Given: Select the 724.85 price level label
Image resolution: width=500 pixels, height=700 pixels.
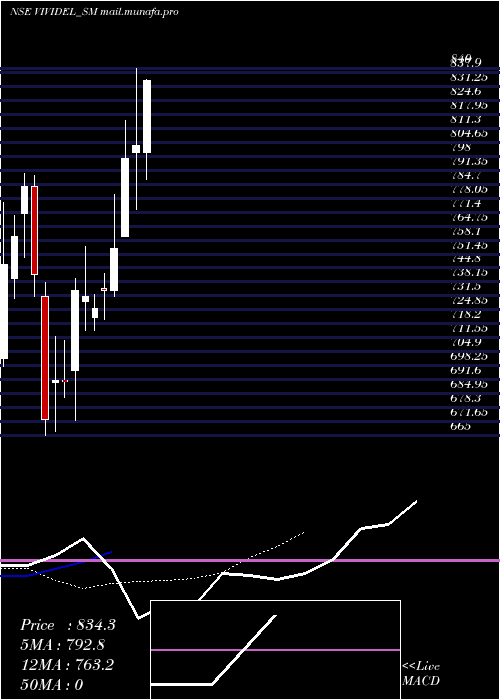Looking at the screenshot, I should (x=469, y=300).
